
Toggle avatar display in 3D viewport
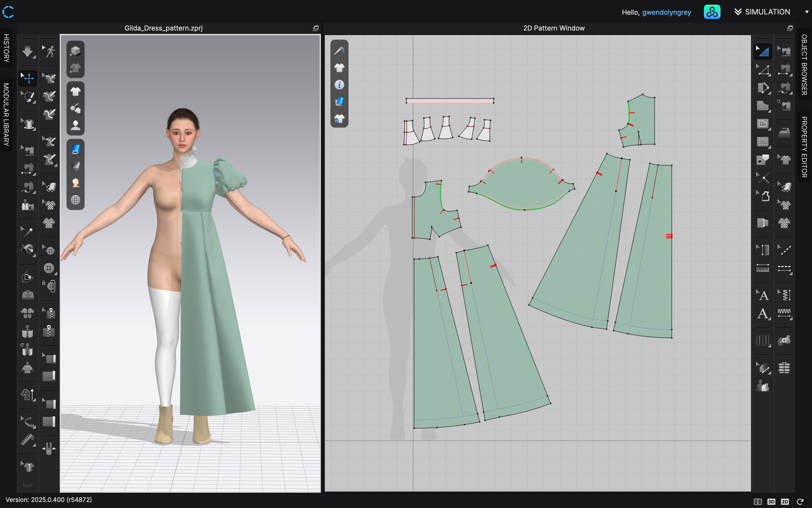75,125
